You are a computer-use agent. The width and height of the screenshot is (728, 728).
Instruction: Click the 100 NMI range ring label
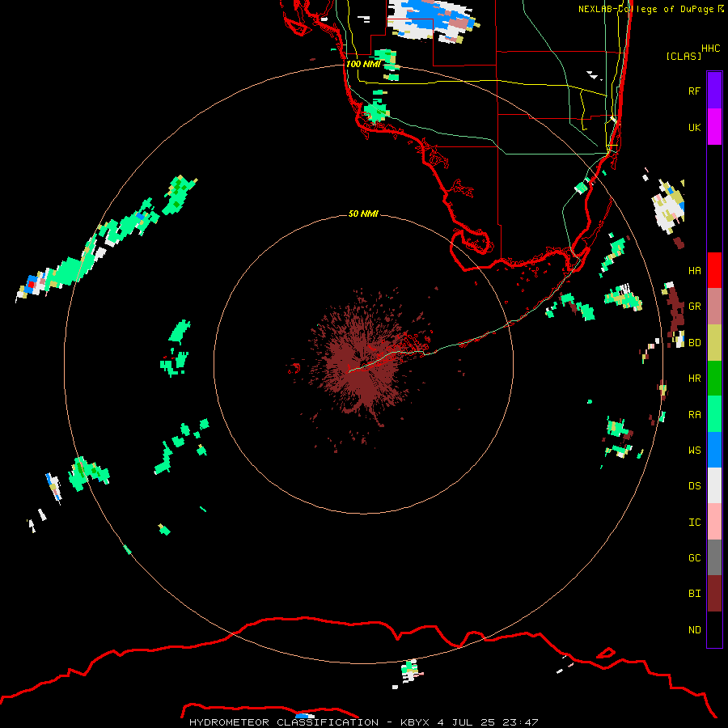pos(363,64)
